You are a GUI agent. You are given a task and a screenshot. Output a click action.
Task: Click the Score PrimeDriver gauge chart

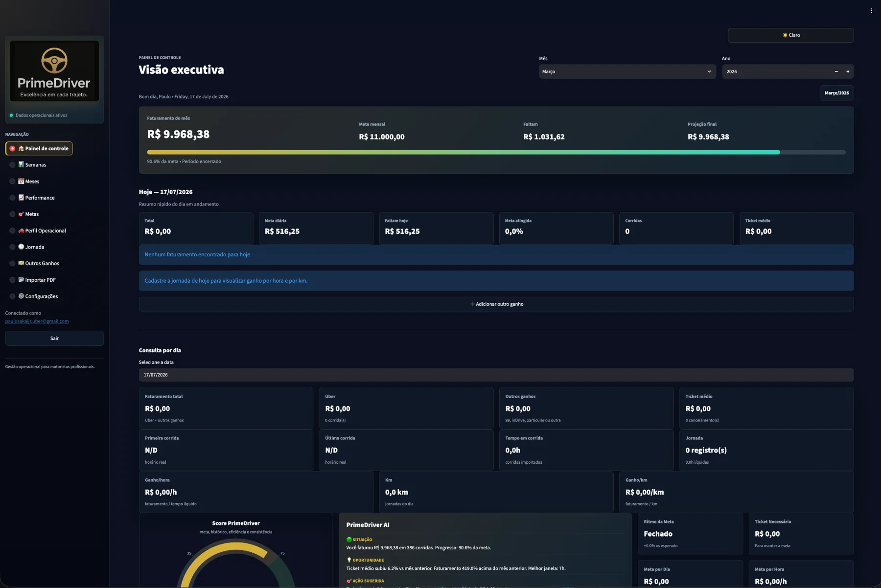click(236, 563)
